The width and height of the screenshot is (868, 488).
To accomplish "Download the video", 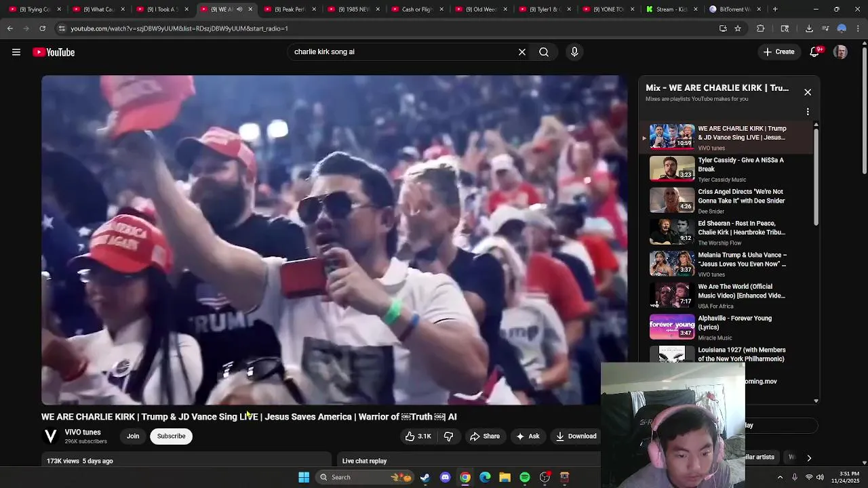I will click(x=576, y=436).
